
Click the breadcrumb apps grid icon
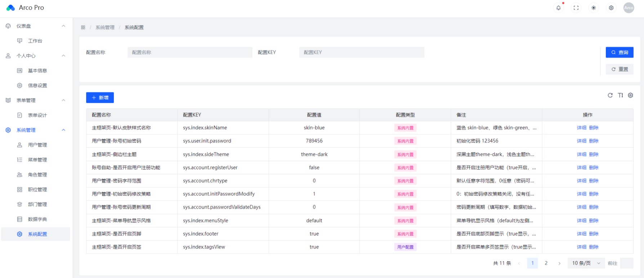pos(83,27)
